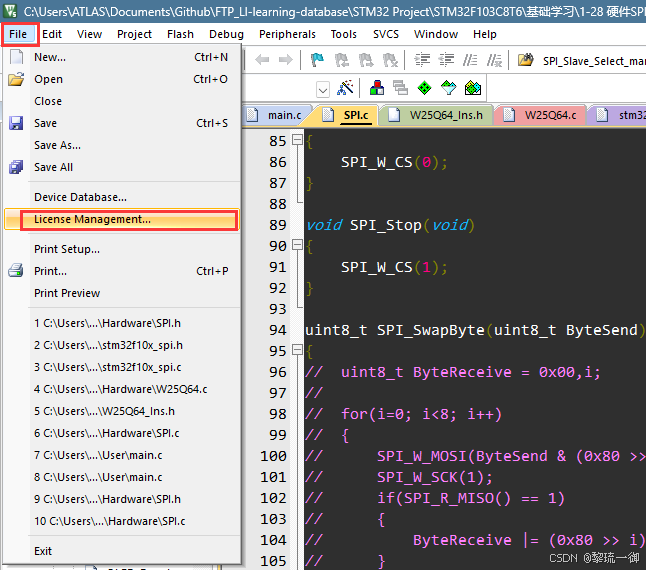Close the File menu via File header
This screenshot has width=646, height=570.
point(18,34)
